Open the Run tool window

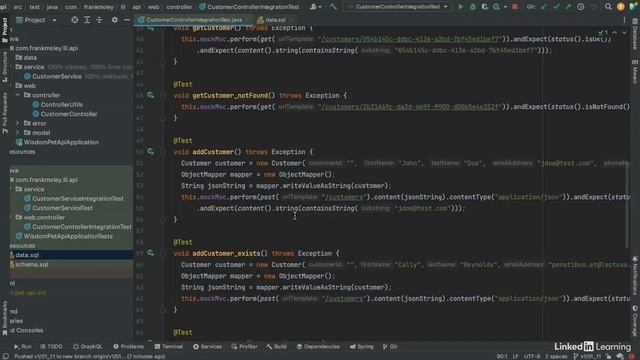[22, 347]
